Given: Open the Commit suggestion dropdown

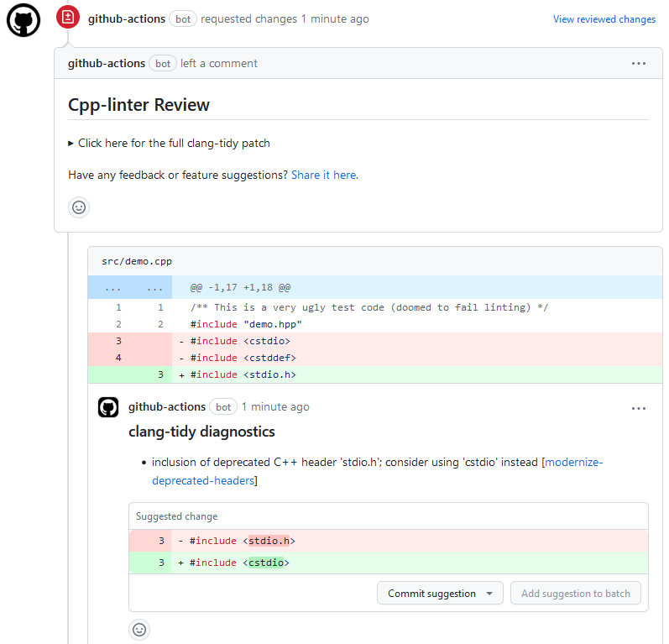Looking at the screenshot, I should pyautogui.click(x=489, y=594).
